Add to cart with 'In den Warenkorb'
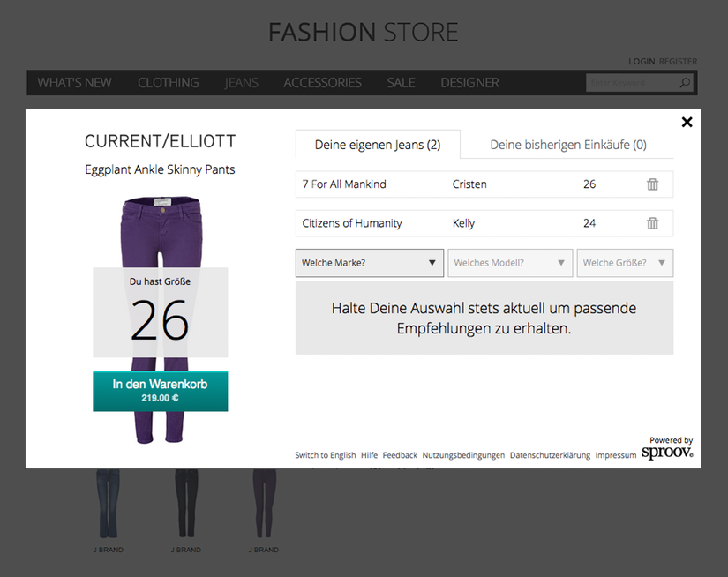Image resolution: width=728 pixels, height=577 pixels. point(161,391)
